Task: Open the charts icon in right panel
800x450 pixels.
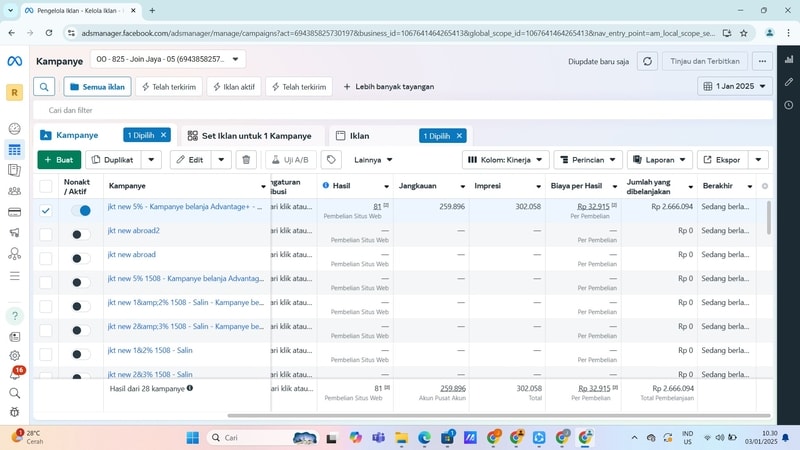Action: [x=789, y=59]
